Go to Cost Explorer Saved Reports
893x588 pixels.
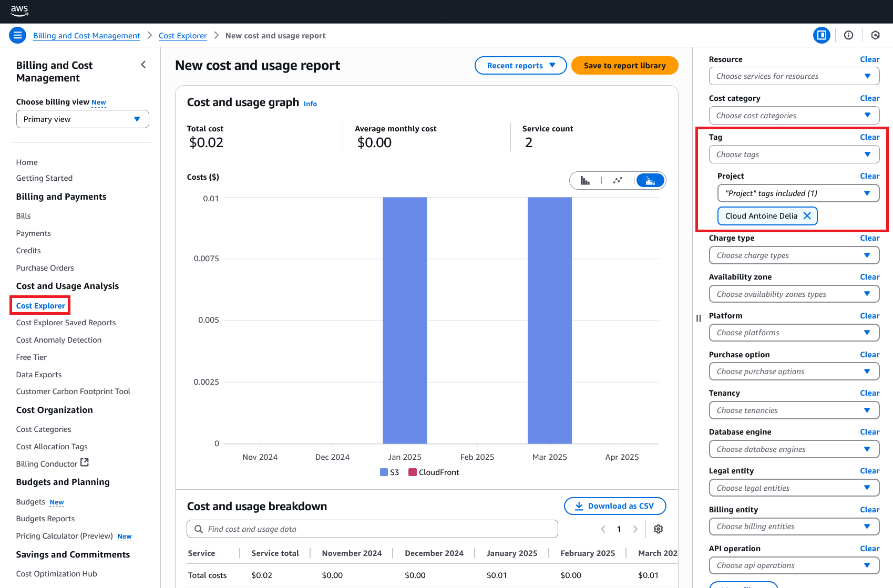coord(66,323)
